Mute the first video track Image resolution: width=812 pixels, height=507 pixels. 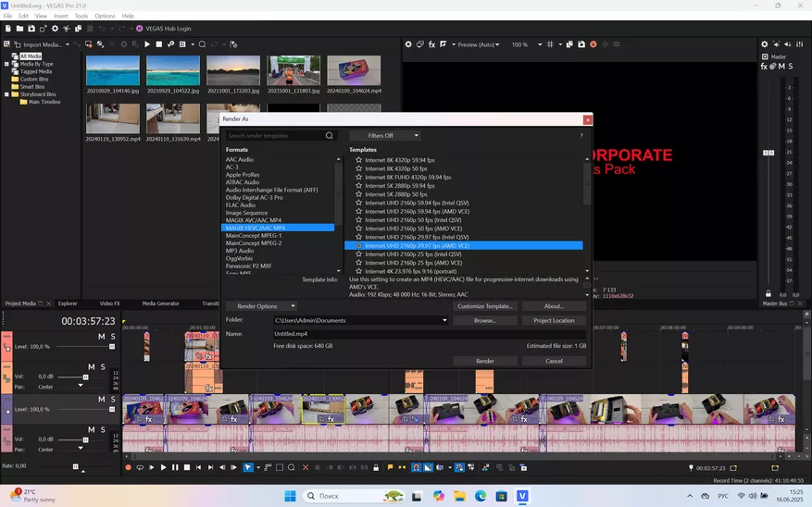102,337
